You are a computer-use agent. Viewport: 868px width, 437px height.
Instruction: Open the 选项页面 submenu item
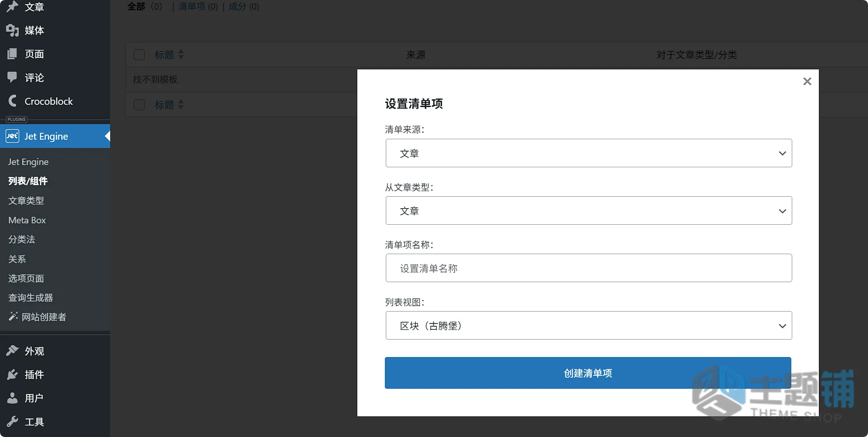[26, 278]
